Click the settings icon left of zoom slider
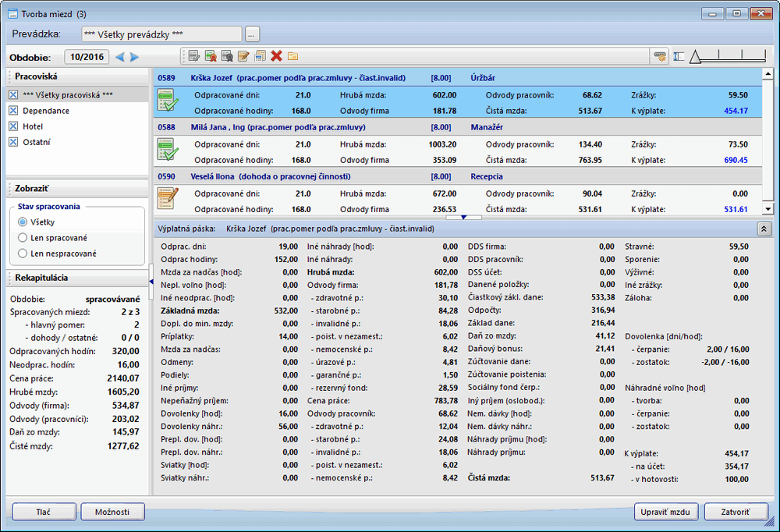 (660, 56)
